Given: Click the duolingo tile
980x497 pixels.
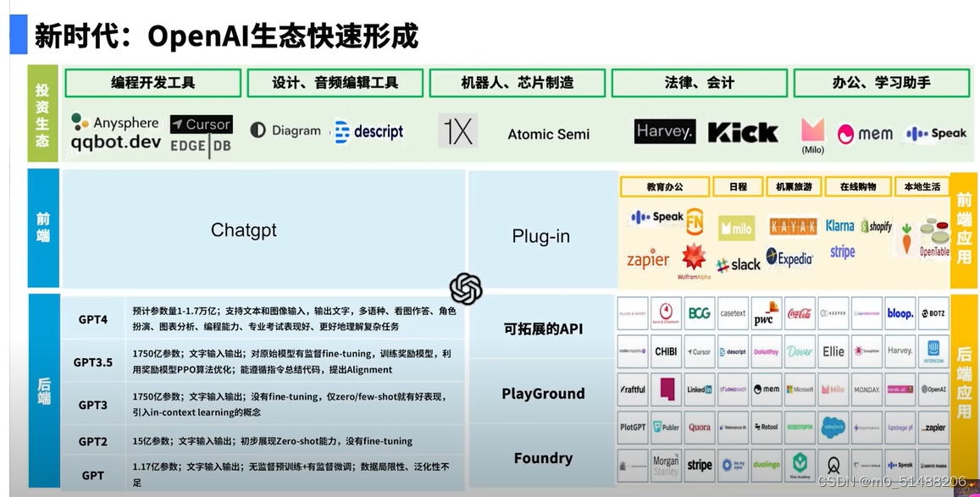Looking at the screenshot, I should 767,465.
